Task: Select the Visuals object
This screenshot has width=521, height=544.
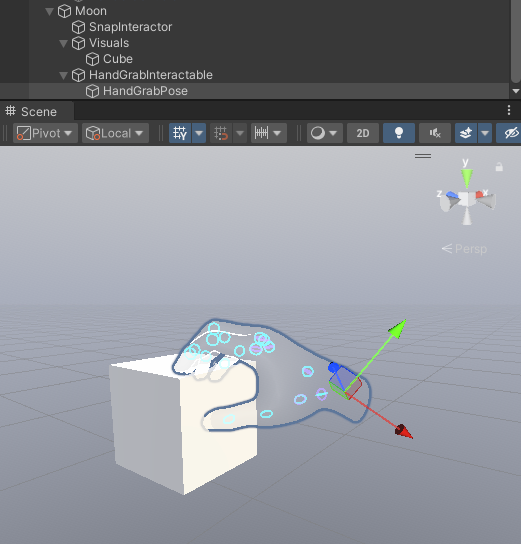Action: click(x=109, y=43)
